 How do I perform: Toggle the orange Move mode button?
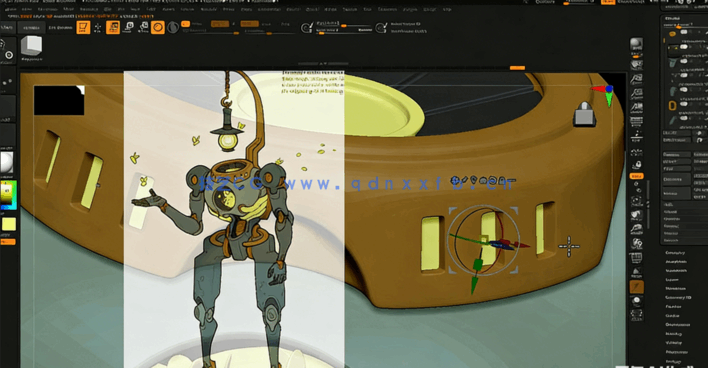tap(113, 28)
